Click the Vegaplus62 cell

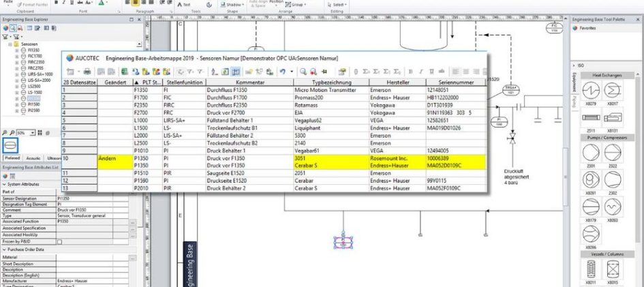tap(331, 120)
